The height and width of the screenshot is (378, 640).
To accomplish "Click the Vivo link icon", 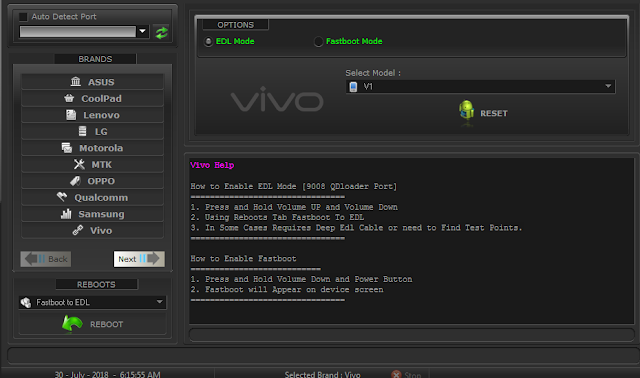I will pos(78,230).
